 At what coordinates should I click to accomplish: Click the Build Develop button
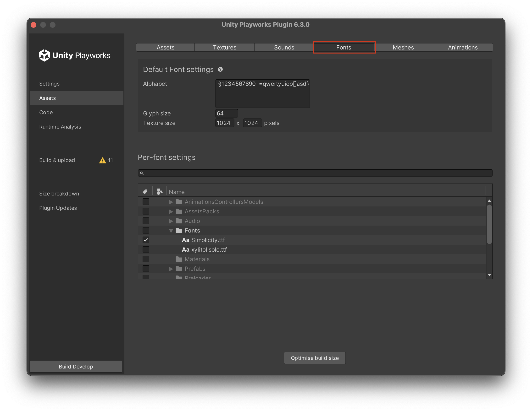pyautogui.click(x=76, y=367)
